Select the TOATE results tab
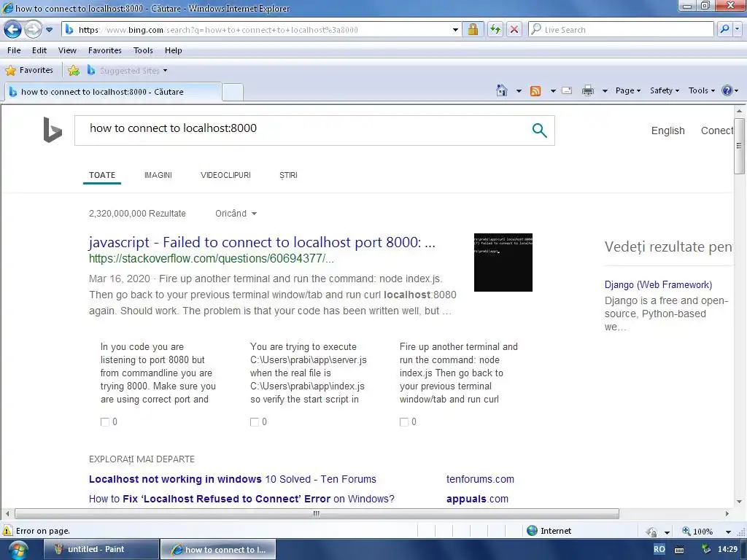 tap(102, 175)
